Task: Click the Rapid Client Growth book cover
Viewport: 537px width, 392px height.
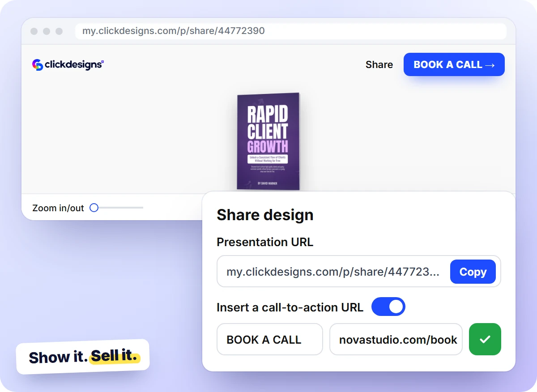Action: [x=268, y=141]
